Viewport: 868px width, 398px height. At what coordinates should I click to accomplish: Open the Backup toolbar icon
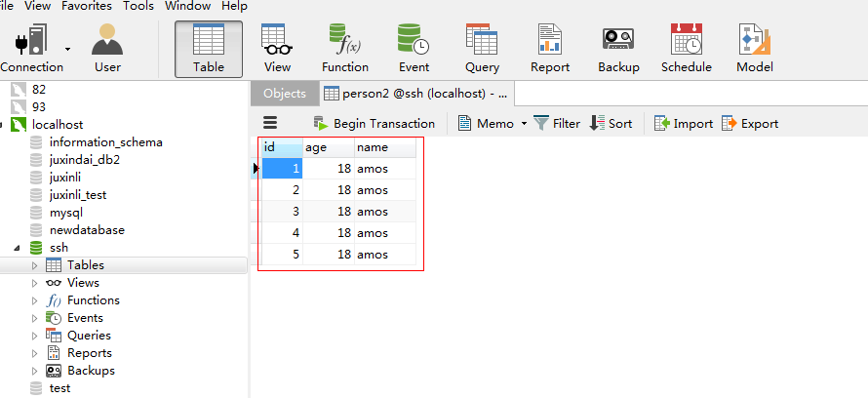point(618,50)
